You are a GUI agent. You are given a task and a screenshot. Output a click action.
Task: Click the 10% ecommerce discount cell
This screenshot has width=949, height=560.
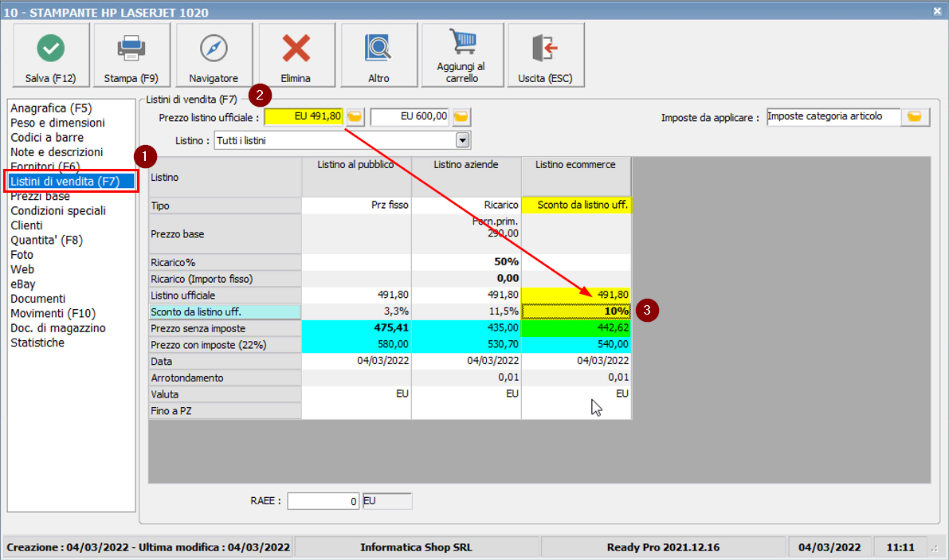pos(576,311)
